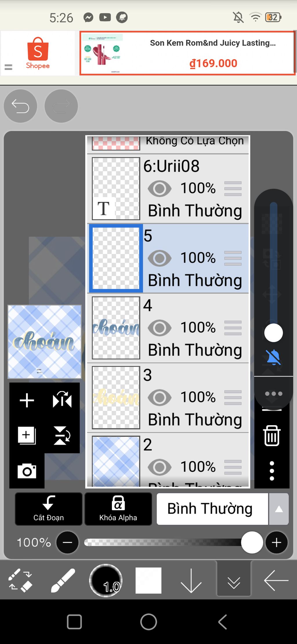The image size is (297, 644).
Task: Tap the undo arrow button
Action: tap(20, 106)
